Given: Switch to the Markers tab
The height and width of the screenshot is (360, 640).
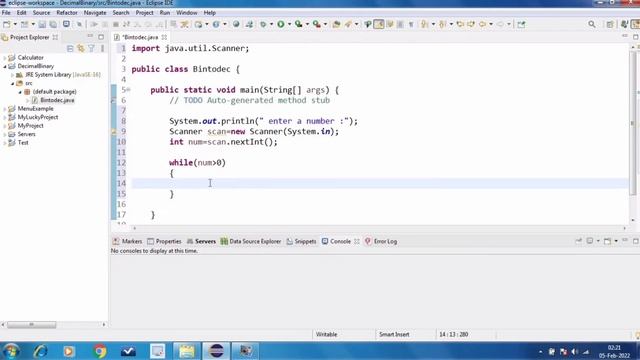Looking at the screenshot, I should (x=127, y=241).
